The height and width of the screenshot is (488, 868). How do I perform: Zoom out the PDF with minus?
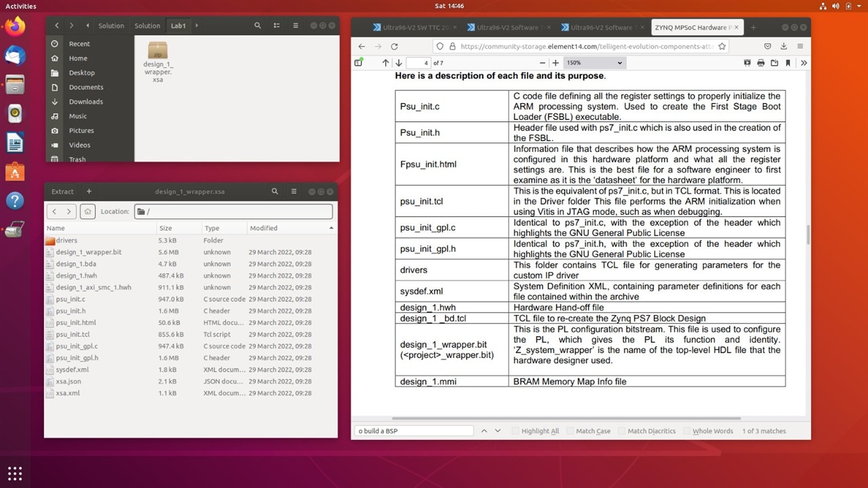click(542, 62)
